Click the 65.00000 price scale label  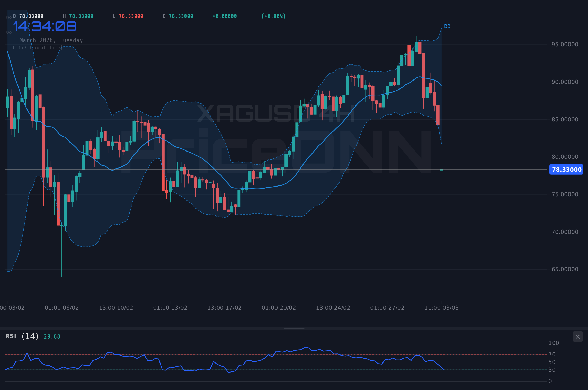coord(564,269)
